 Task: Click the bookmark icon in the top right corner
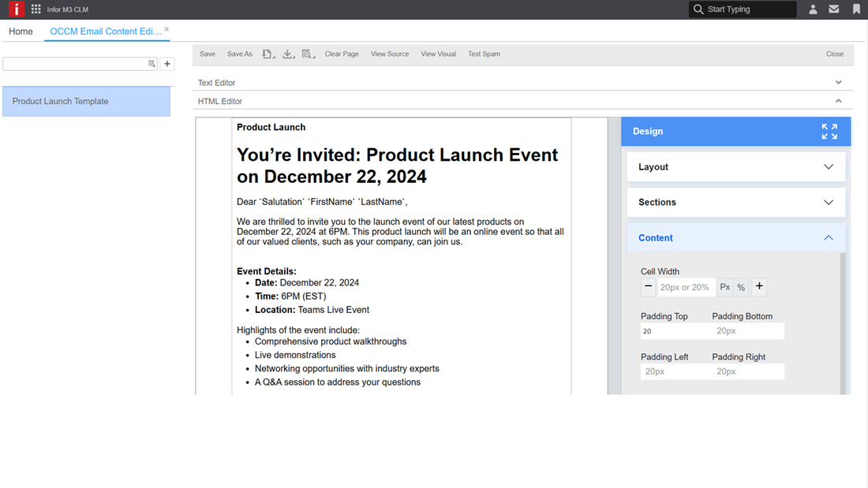pos(857,9)
